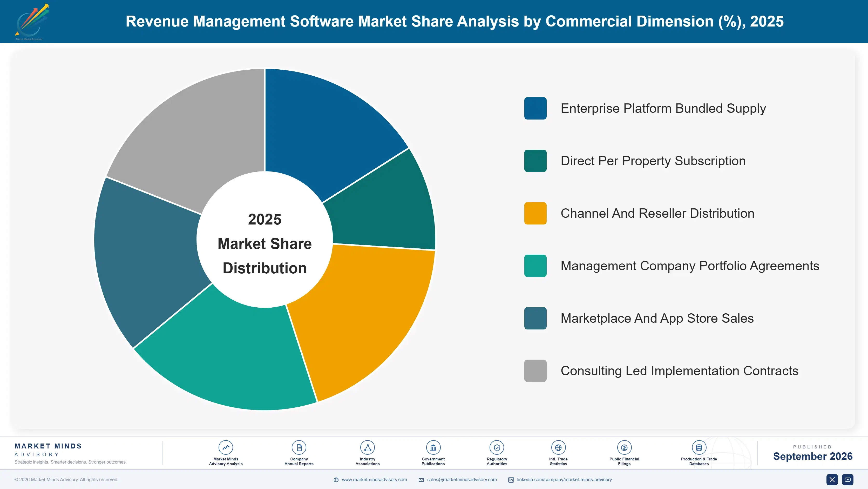The width and height of the screenshot is (868, 489).
Task: Click the sales@marketmindsadvisory.com email link
Action: click(x=462, y=480)
